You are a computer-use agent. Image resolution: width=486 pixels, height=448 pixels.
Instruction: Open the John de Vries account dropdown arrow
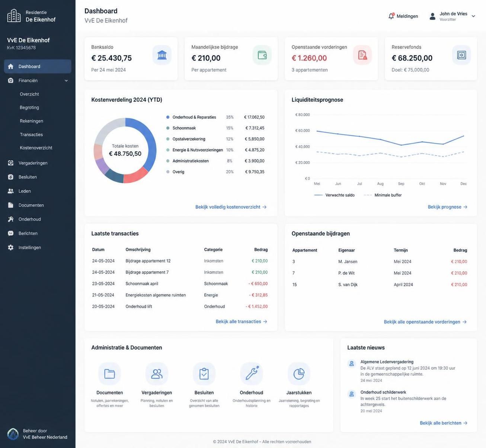(x=473, y=16)
